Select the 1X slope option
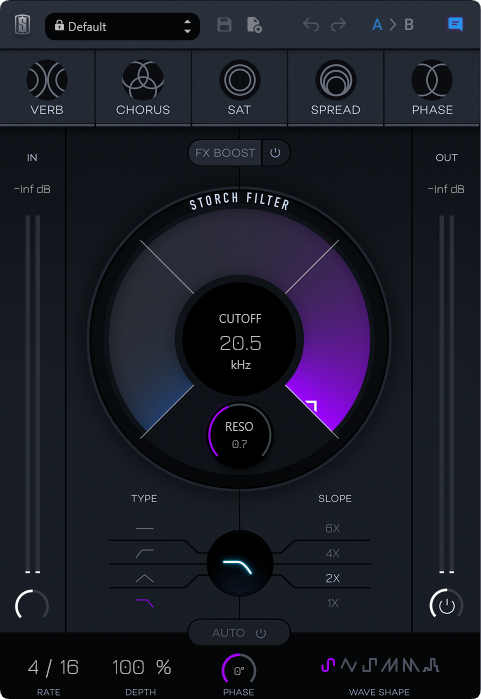Image resolution: width=481 pixels, height=699 pixels. (333, 603)
